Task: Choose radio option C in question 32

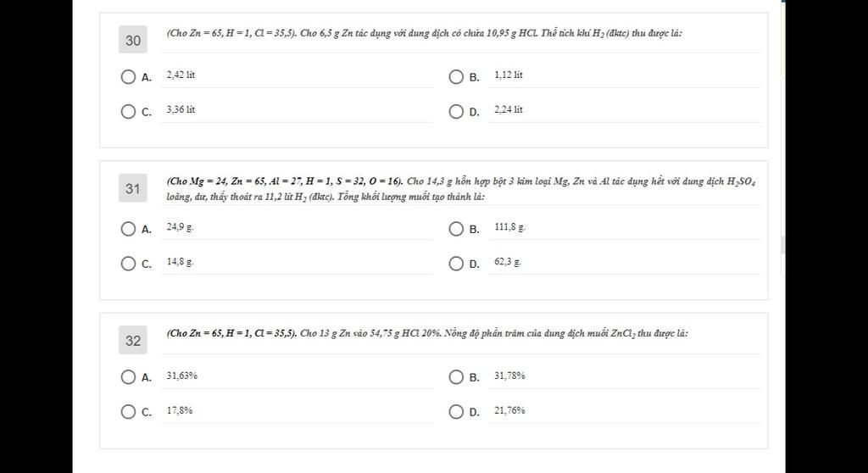Action: (x=128, y=412)
